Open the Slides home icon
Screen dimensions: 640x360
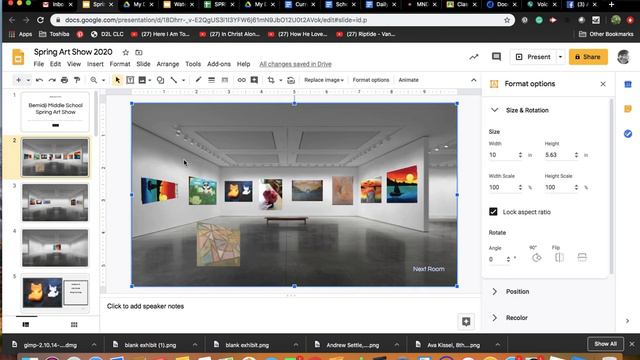pos(18,57)
